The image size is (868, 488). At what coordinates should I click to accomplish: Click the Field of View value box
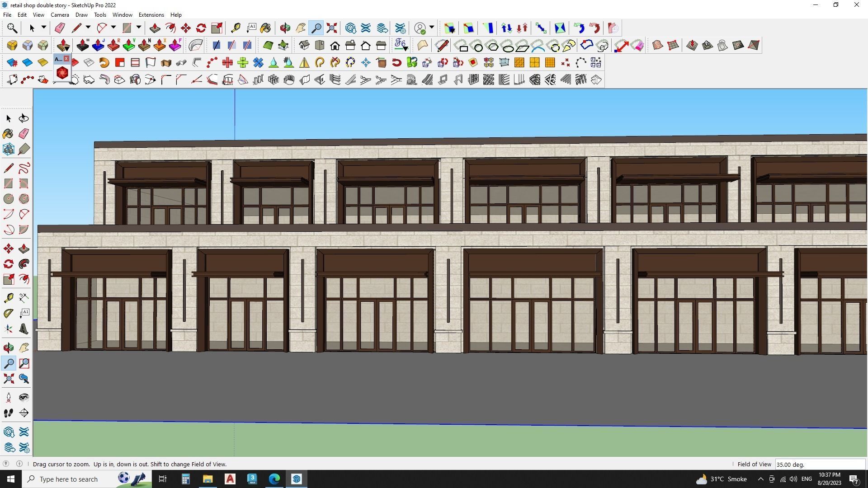click(x=820, y=465)
